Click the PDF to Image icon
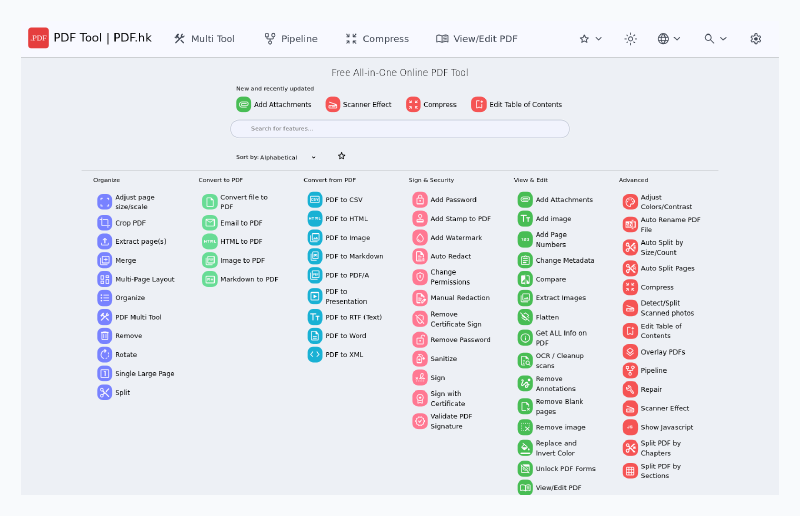 pyautogui.click(x=315, y=237)
